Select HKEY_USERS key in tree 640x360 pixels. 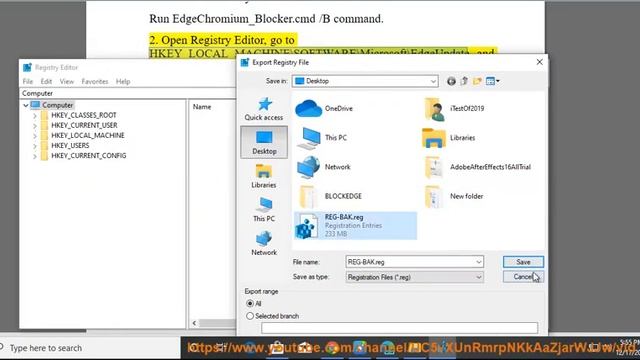[x=70, y=146]
